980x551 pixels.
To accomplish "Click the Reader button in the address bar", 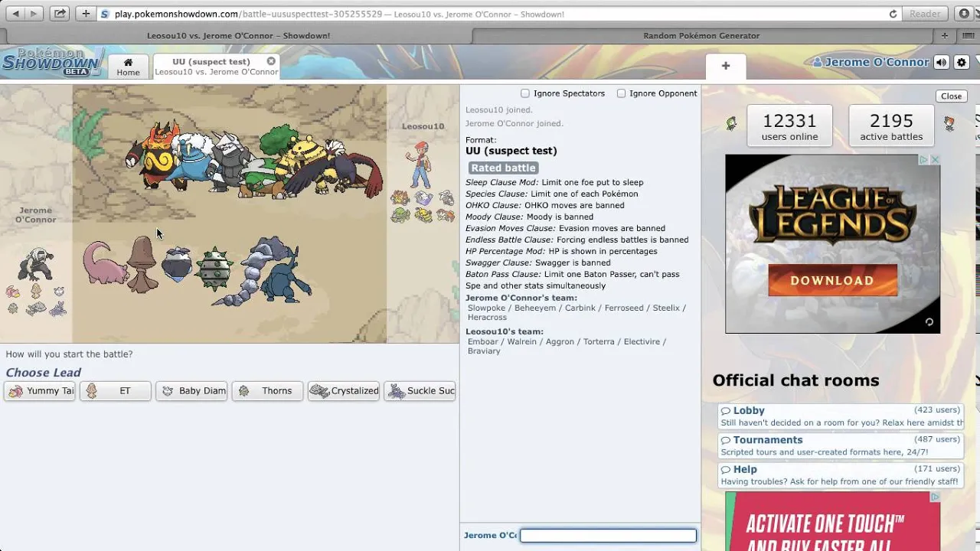I will pos(925,14).
